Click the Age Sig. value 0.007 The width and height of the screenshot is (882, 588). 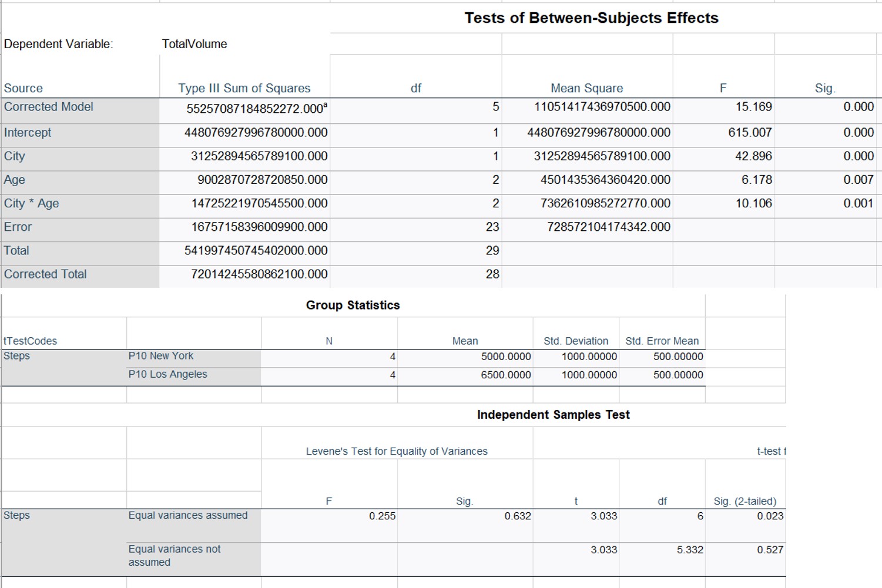[858, 180]
